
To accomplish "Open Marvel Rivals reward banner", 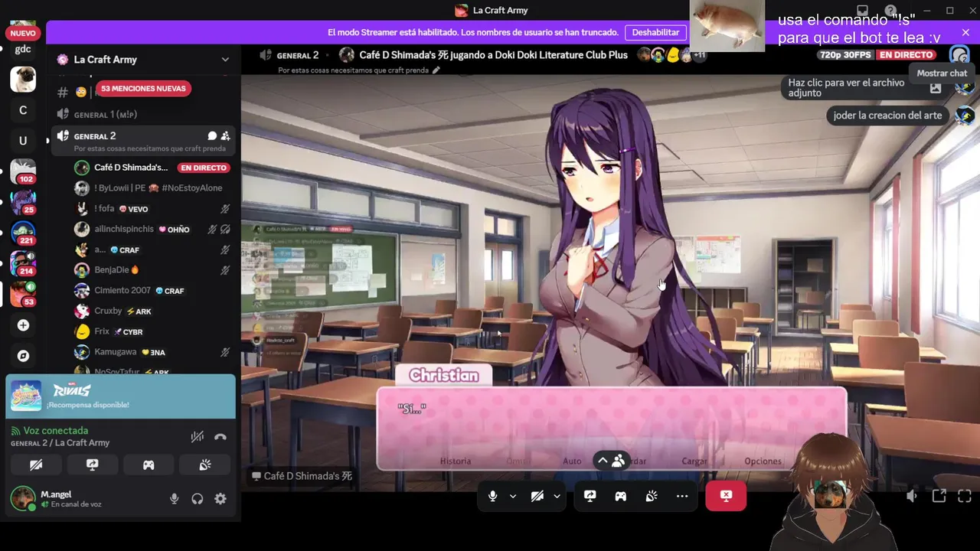I will tap(121, 396).
